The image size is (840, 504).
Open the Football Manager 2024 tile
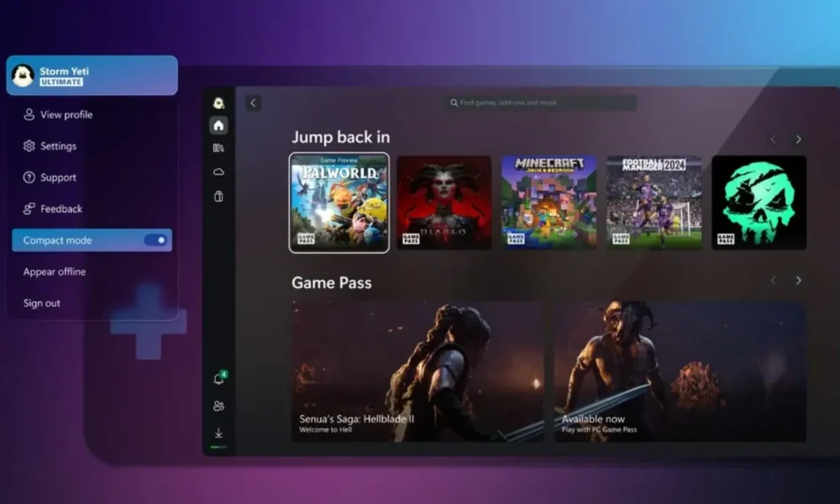pyautogui.click(x=654, y=202)
